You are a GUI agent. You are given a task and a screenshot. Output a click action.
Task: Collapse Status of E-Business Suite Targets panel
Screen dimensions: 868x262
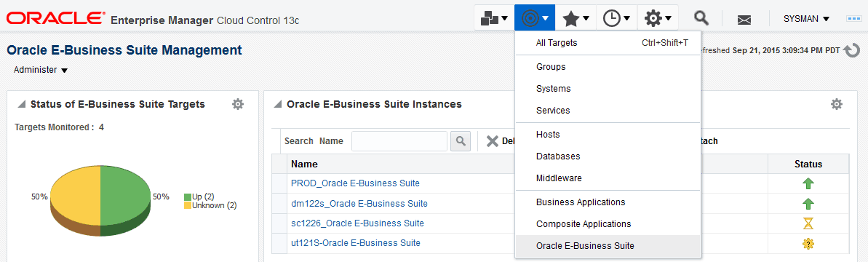pos(22,105)
